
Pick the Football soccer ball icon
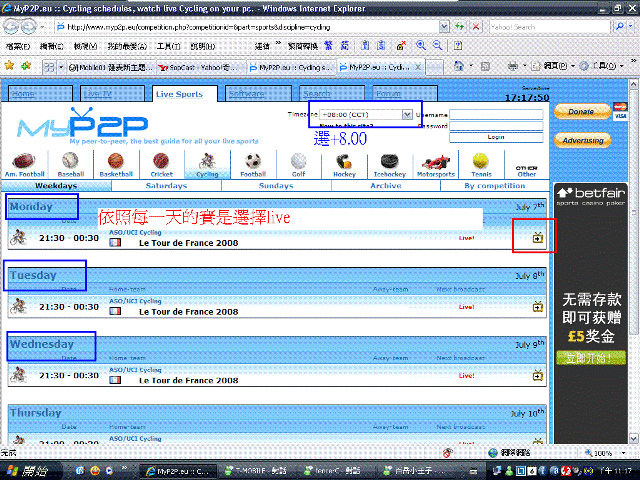click(x=253, y=165)
